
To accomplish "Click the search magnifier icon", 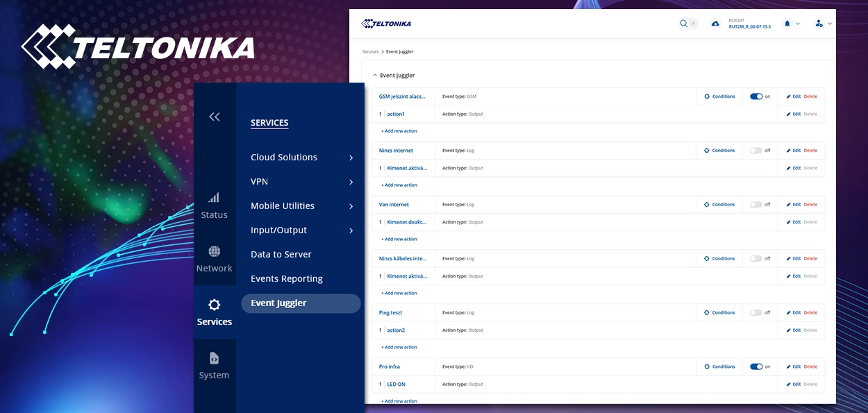I will (683, 24).
